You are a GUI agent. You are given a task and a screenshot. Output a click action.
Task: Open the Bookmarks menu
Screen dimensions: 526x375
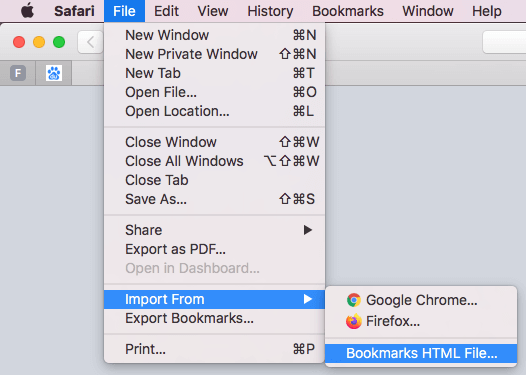pyautogui.click(x=348, y=11)
